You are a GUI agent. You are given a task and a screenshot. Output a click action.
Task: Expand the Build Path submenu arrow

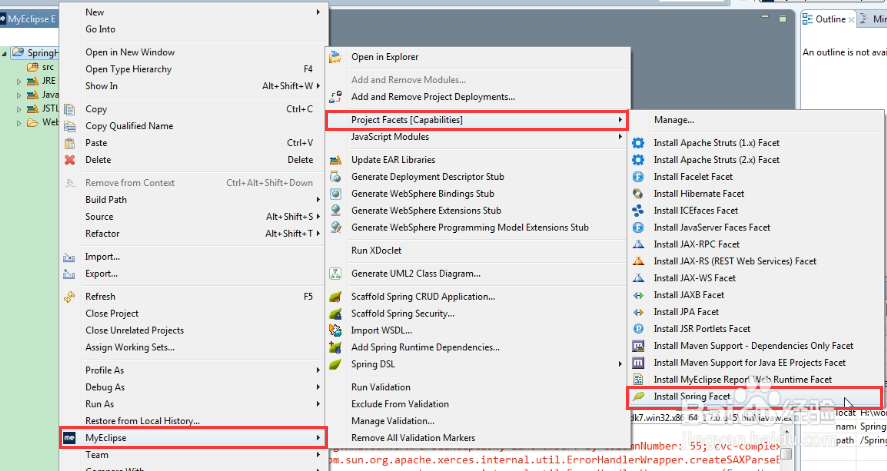point(318,200)
